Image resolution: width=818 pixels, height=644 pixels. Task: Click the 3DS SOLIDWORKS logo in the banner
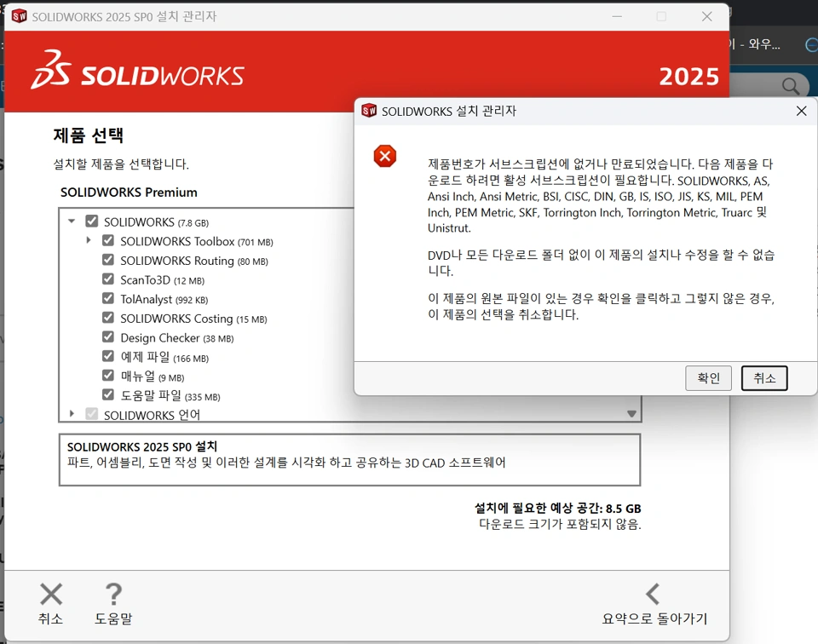click(137, 71)
